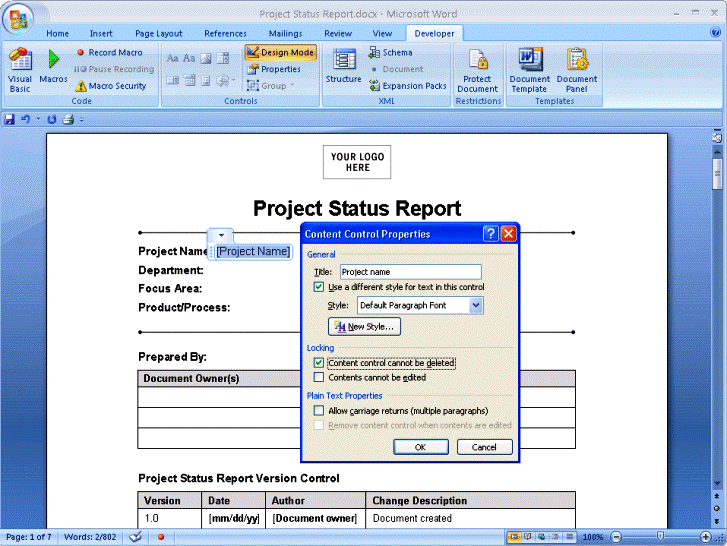The height and width of the screenshot is (546, 727).
Task: Open Document Template dialog
Action: tap(529, 70)
